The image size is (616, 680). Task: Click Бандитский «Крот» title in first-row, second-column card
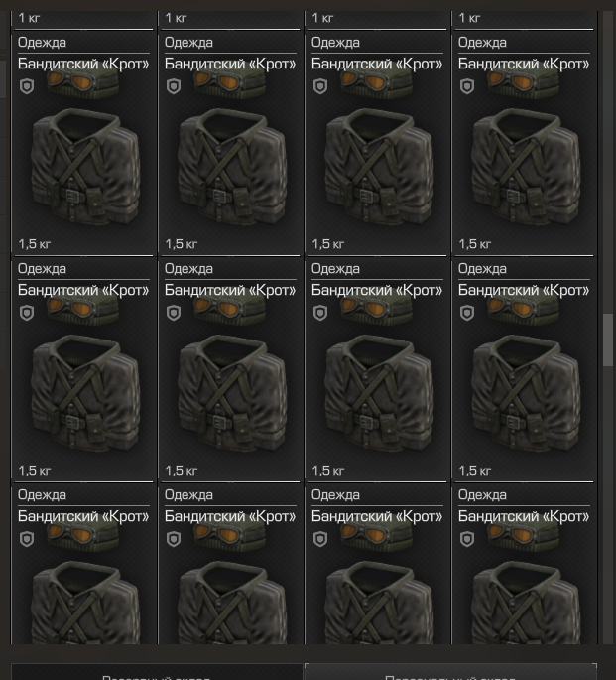coord(230,64)
